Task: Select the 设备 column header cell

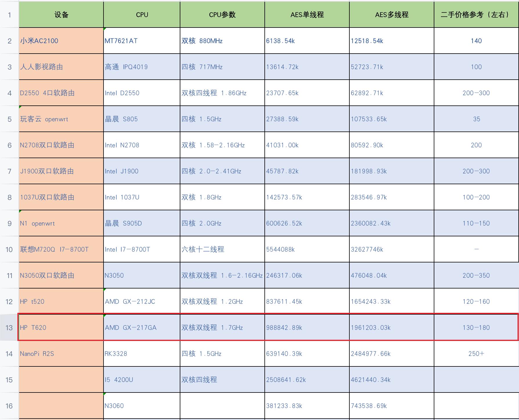Action: [x=61, y=14]
